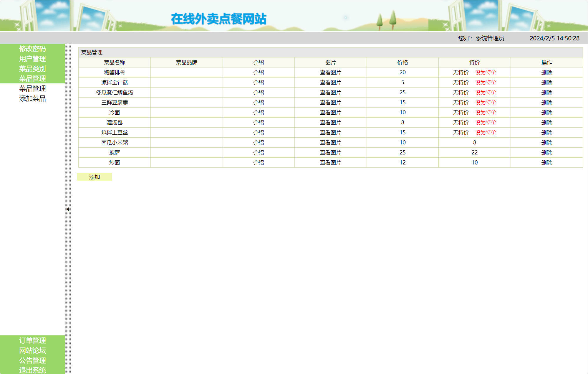Open 修改密码 in the sidebar
This screenshot has width=588, height=374.
pos(32,49)
